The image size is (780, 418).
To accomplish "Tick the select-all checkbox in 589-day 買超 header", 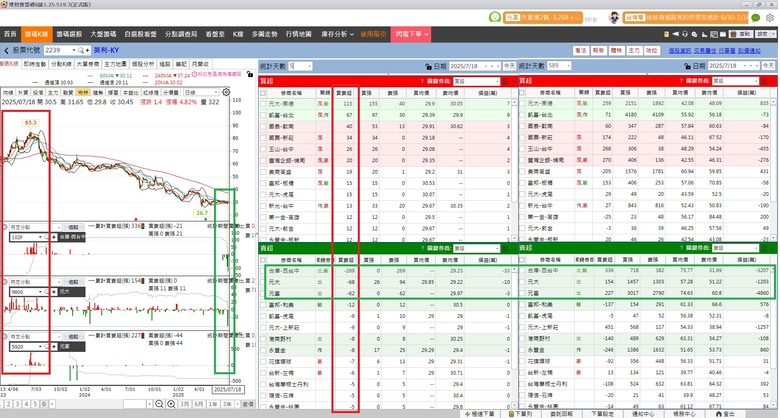I will (522, 93).
